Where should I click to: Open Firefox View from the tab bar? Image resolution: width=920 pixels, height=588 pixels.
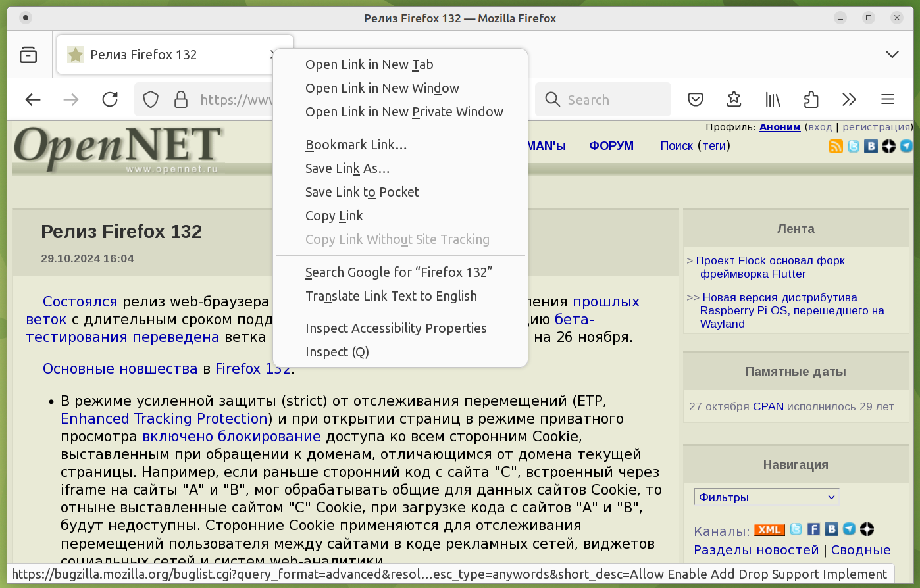click(x=28, y=55)
